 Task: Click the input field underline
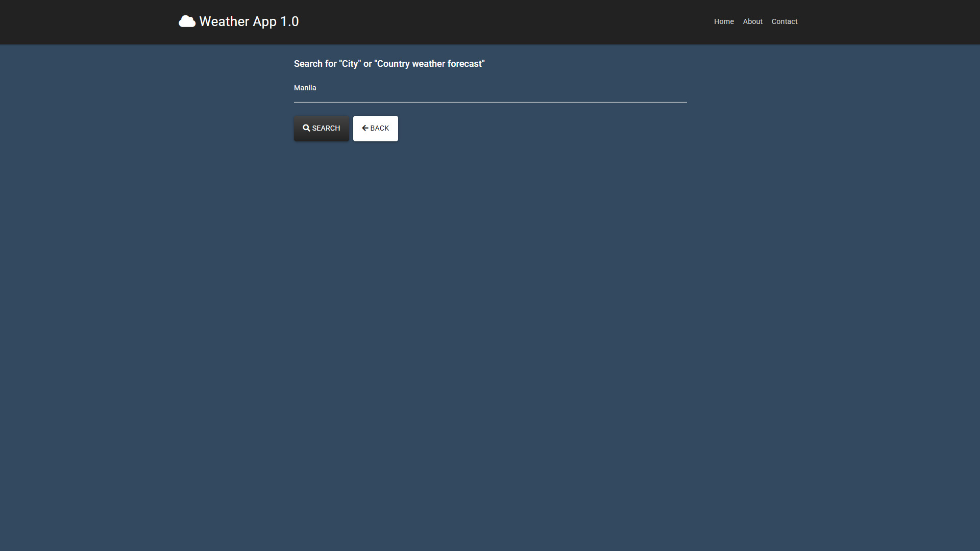click(490, 102)
